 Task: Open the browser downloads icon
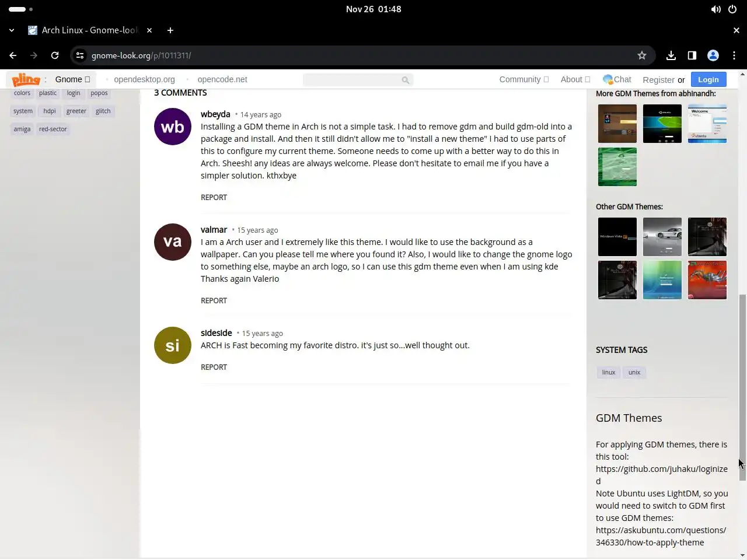coord(671,55)
